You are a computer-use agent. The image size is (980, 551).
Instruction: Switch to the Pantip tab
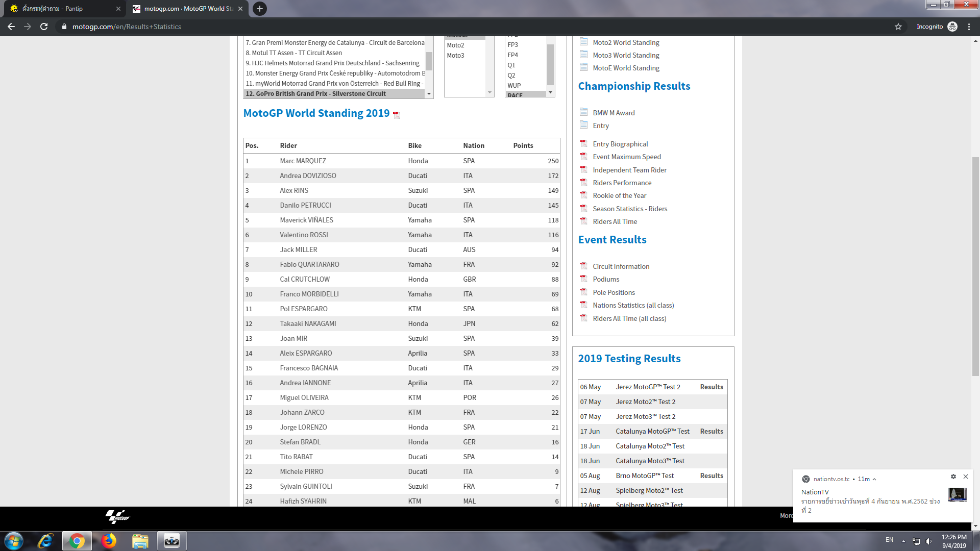click(64, 9)
